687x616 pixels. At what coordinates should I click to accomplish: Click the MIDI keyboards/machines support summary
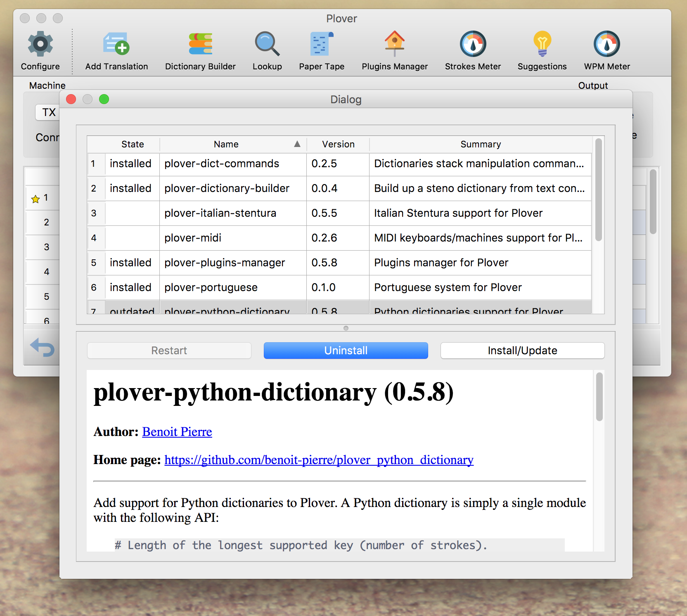pos(480,238)
